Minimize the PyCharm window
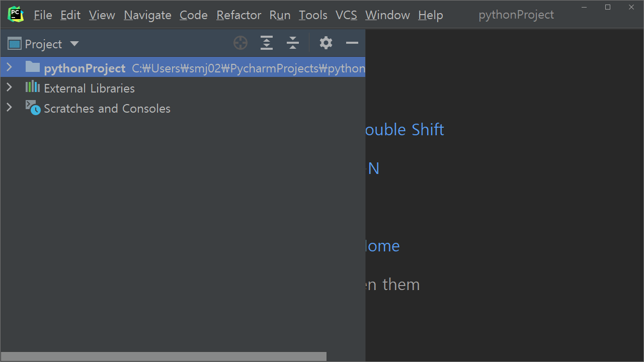Screen dimensions: 644x362 [584, 7]
